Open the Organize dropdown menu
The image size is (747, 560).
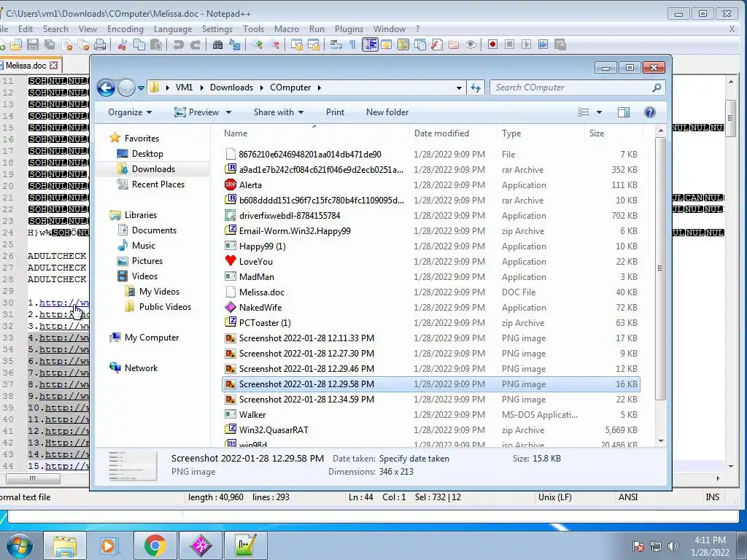point(130,112)
